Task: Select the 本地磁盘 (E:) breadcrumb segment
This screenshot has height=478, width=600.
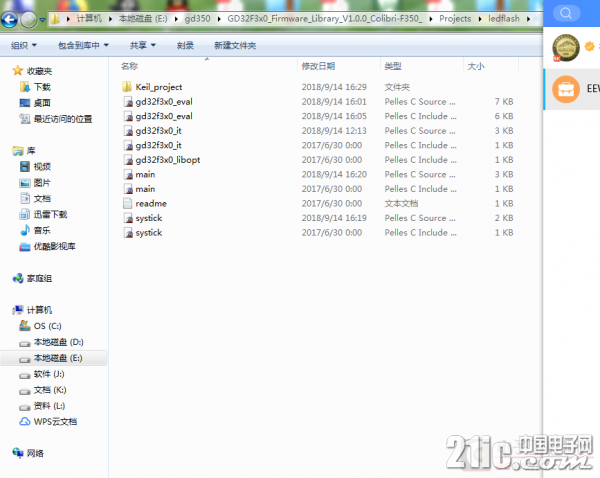Action: (143, 19)
